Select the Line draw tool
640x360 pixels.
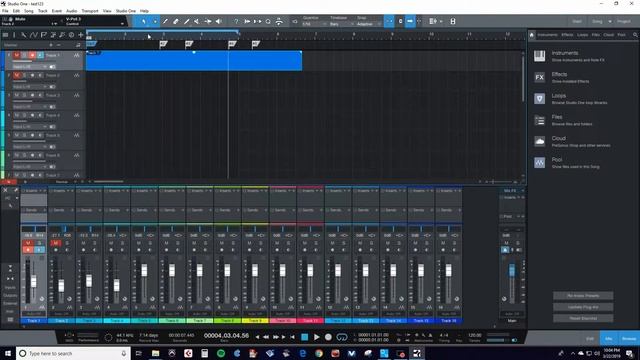(186, 21)
